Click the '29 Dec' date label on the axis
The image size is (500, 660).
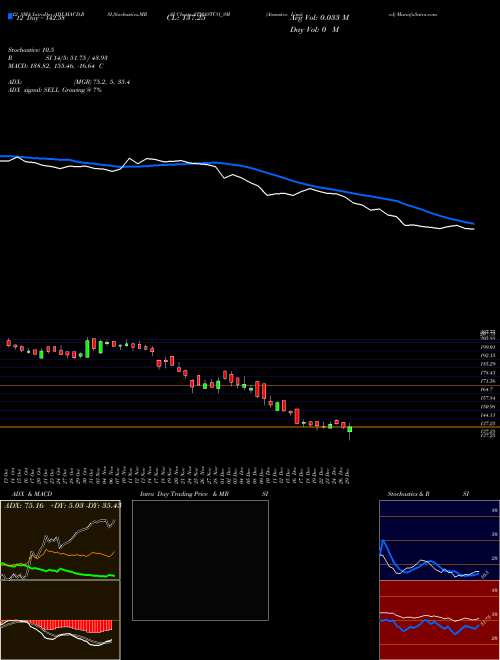(349, 474)
